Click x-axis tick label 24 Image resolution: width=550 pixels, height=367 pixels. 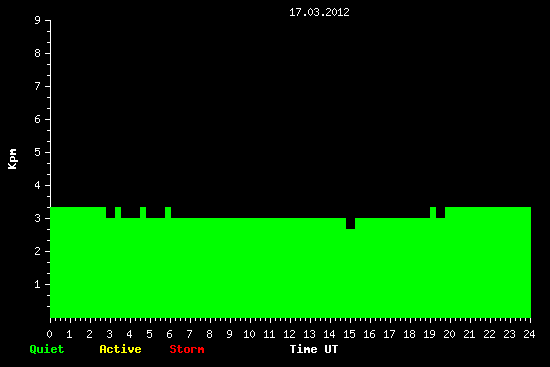[529, 334]
